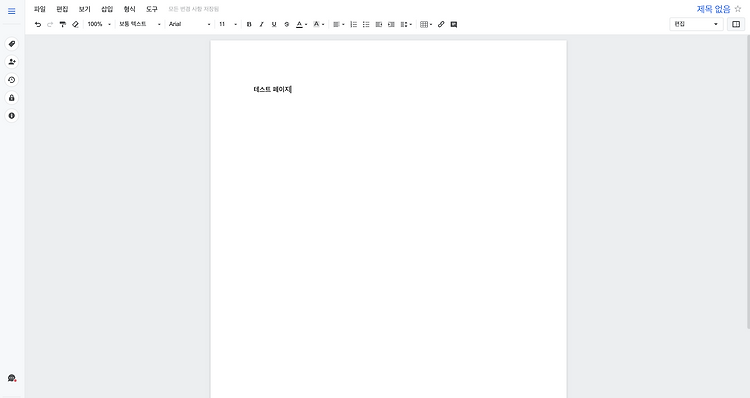Click the 테스트 페이지 text in the document

pos(272,89)
